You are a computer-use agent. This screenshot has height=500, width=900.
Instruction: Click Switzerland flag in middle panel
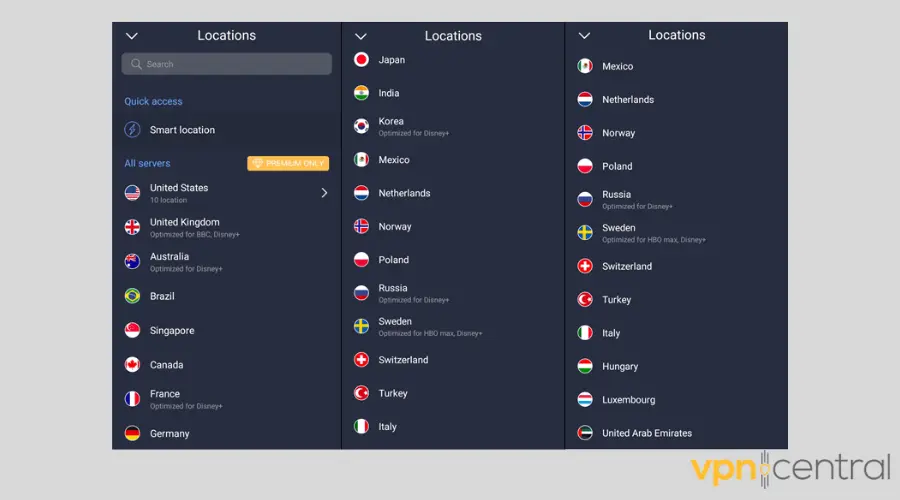click(x=361, y=360)
